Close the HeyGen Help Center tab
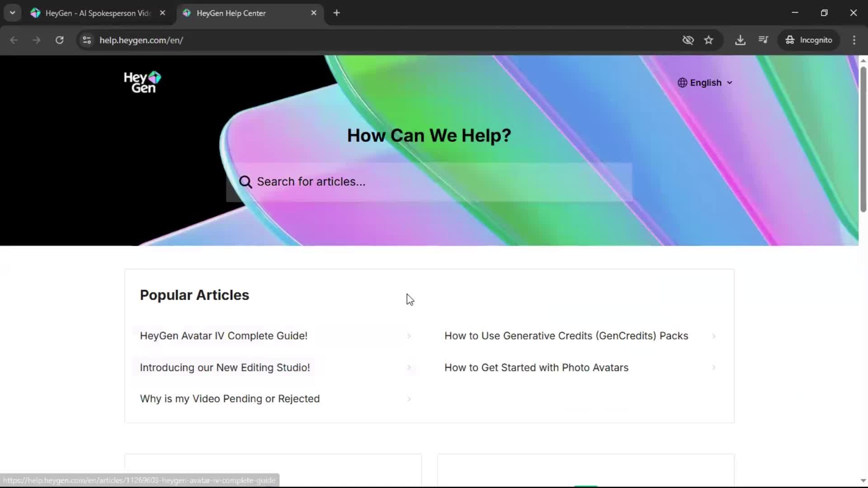 coord(314,13)
